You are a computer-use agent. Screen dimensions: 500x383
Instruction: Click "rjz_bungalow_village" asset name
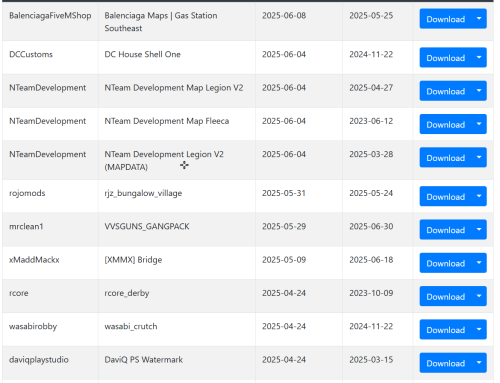[x=143, y=193]
